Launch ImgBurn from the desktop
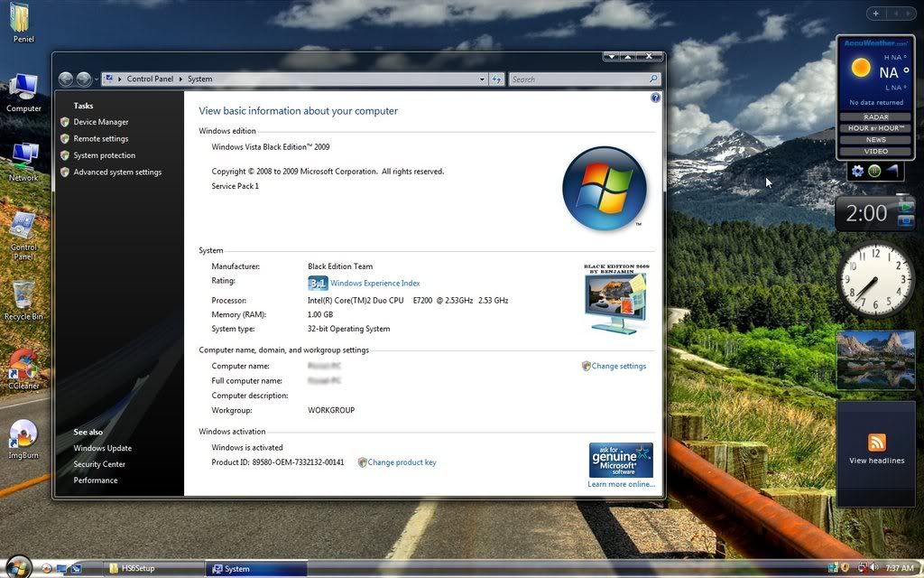 (23, 439)
